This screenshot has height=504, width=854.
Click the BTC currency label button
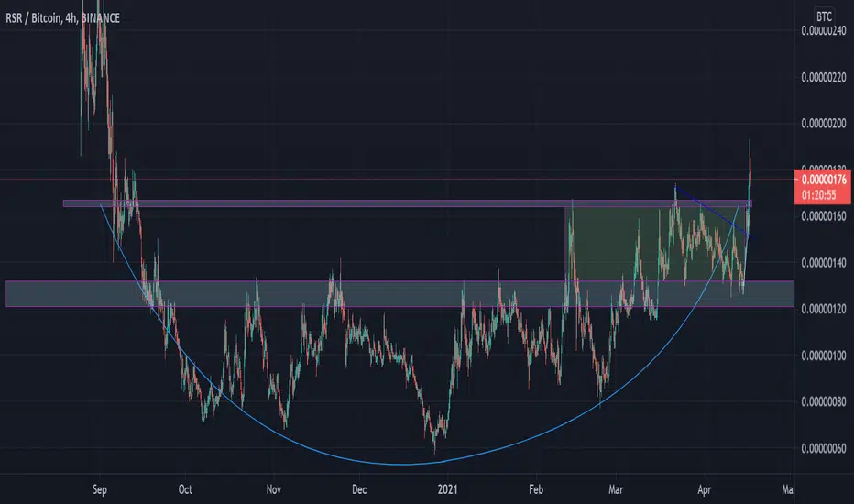tap(824, 16)
